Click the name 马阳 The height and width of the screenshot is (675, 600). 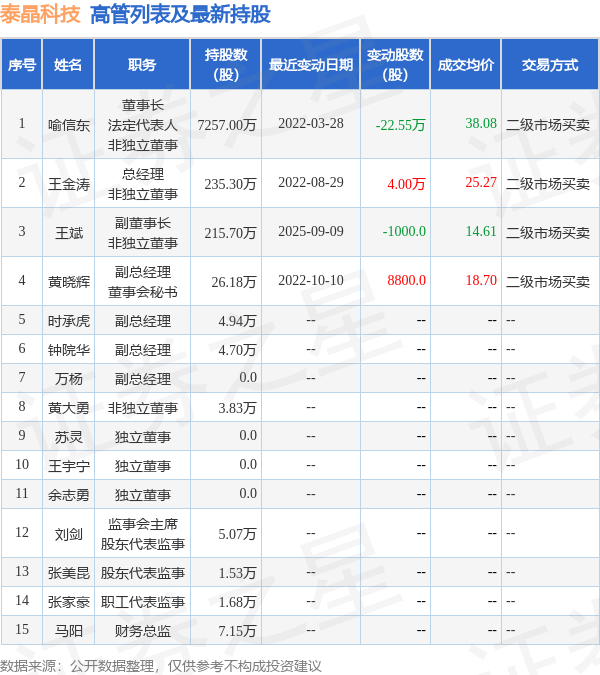69,631
